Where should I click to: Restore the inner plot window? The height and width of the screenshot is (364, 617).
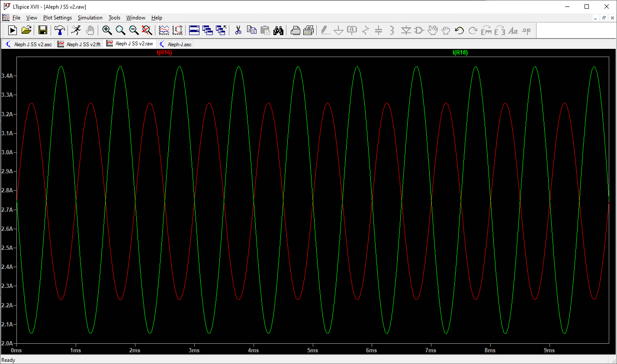[x=604, y=18]
